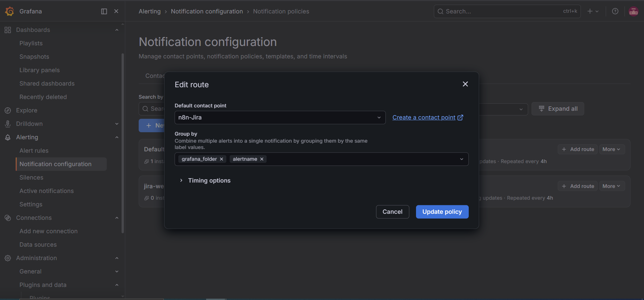Click external link icon beside Create a contact point
This screenshot has height=300, width=644.
460,117
